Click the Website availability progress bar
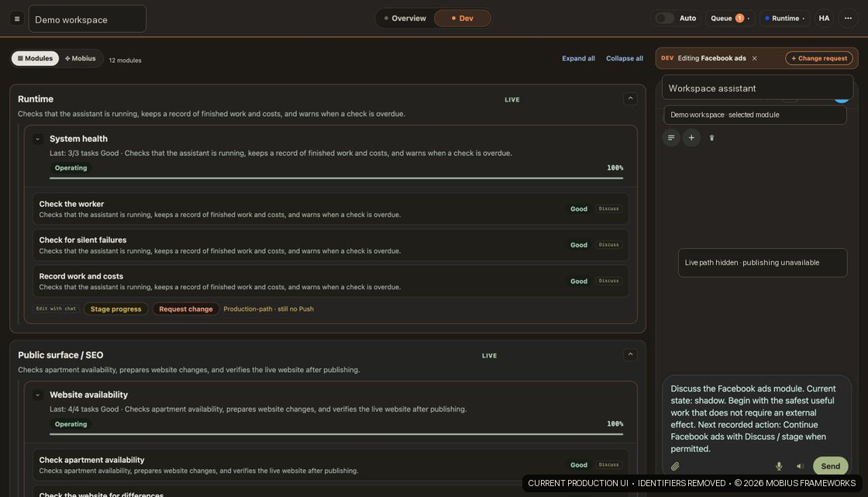Screen dimensions: 868x497 pos(336,434)
